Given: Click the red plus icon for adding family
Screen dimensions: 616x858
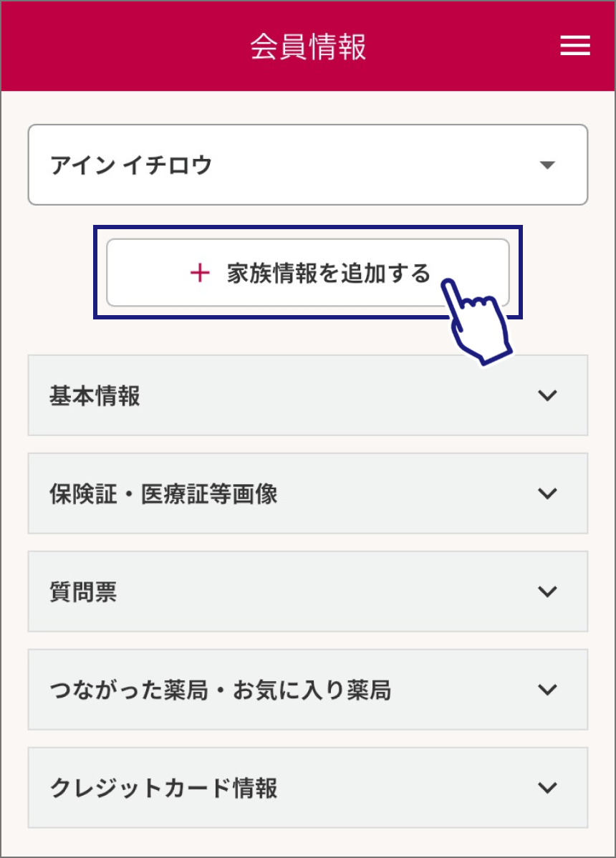Looking at the screenshot, I should tap(200, 273).
